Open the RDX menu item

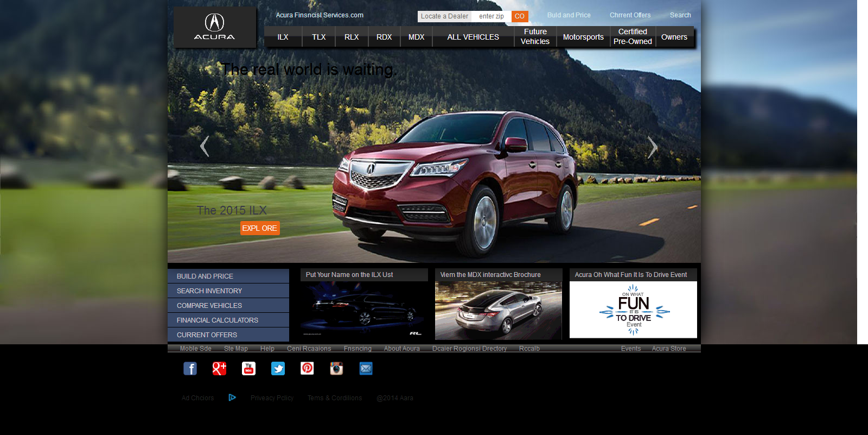click(x=384, y=37)
